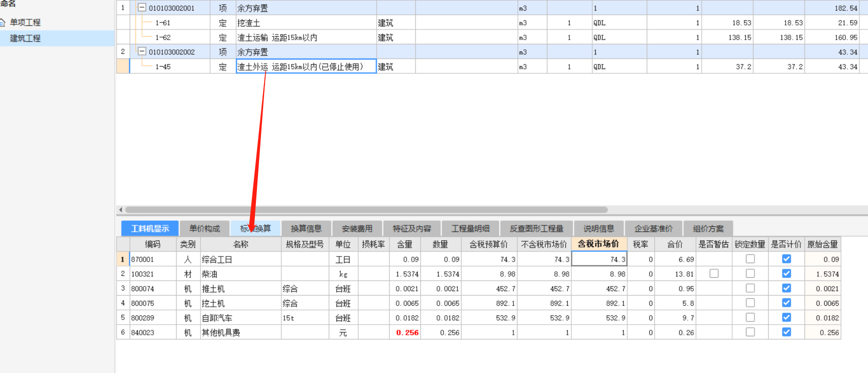Collapse item 010103002002 tree node
Screen dimensions: 868x373
pyautogui.click(x=142, y=51)
